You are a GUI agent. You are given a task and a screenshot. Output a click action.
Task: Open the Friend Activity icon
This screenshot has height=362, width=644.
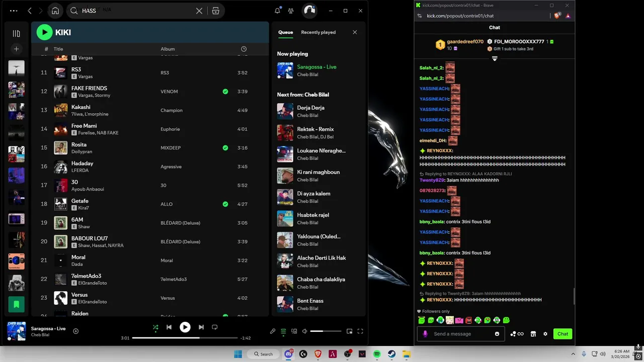(291, 11)
